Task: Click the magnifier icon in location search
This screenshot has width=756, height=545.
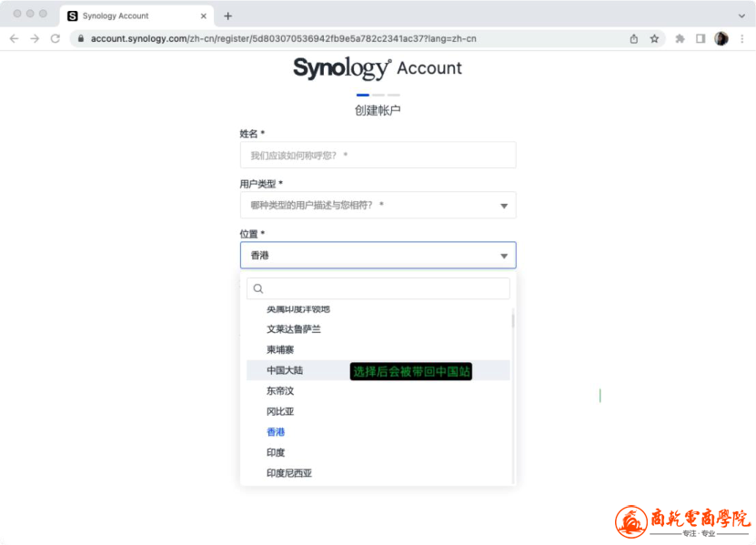Action: coord(258,288)
